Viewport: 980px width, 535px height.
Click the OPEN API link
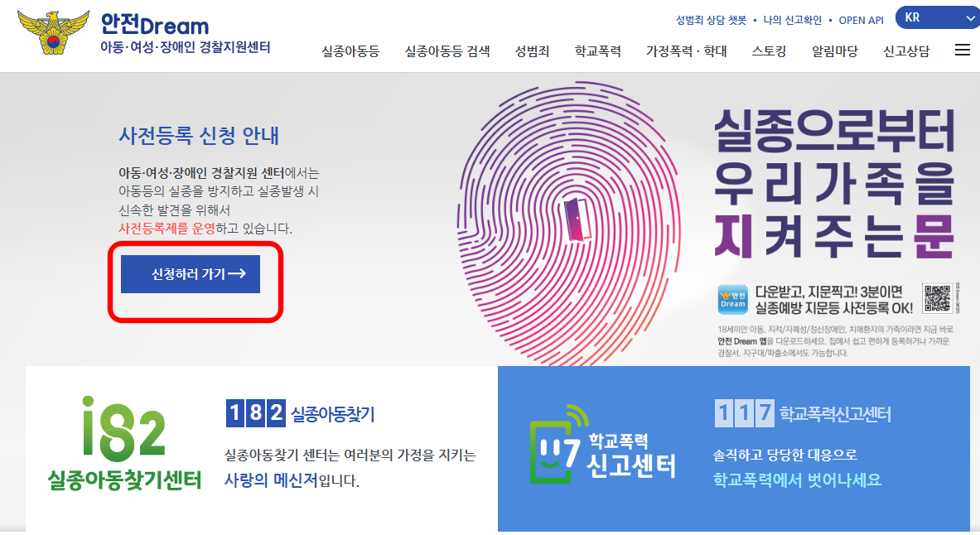[x=862, y=20]
